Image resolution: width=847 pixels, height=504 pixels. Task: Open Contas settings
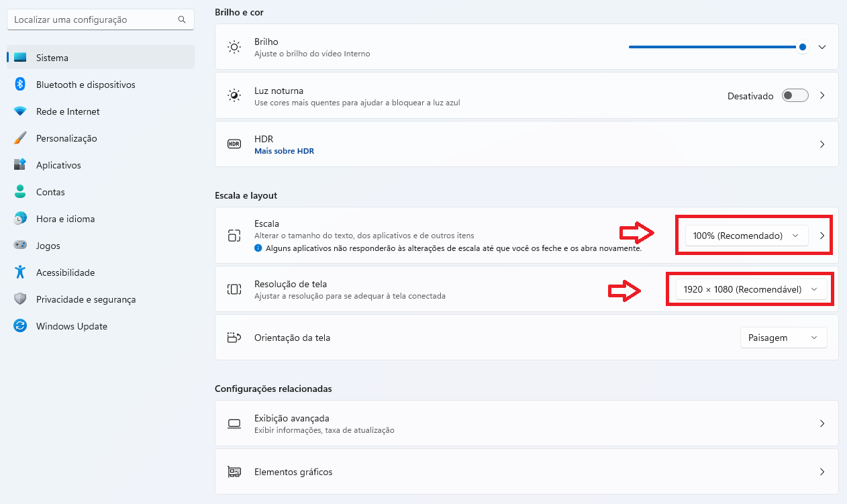click(x=101, y=192)
